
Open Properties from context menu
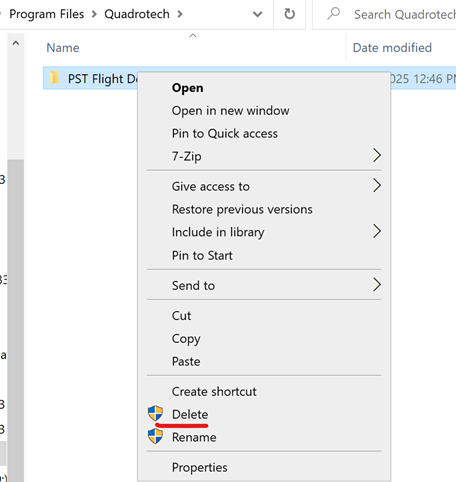[x=264, y=467]
